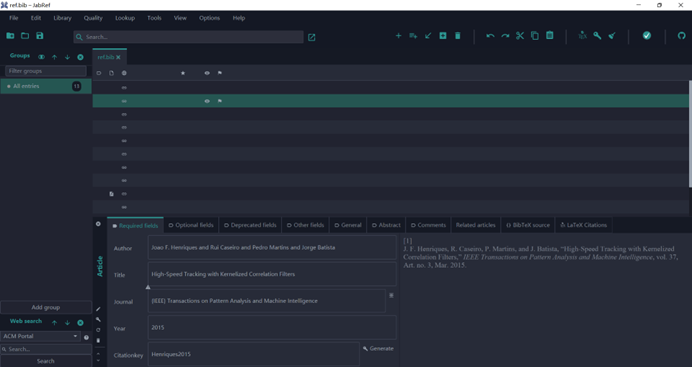Viewport: 692px width, 367px height.
Task: Click the Filter groups input
Action: 46,71
